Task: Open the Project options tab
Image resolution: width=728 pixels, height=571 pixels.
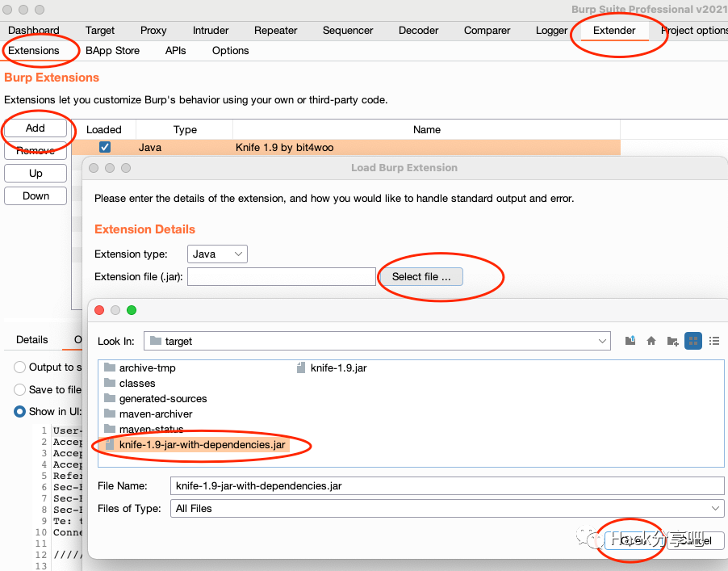Action: click(x=693, y=30)
